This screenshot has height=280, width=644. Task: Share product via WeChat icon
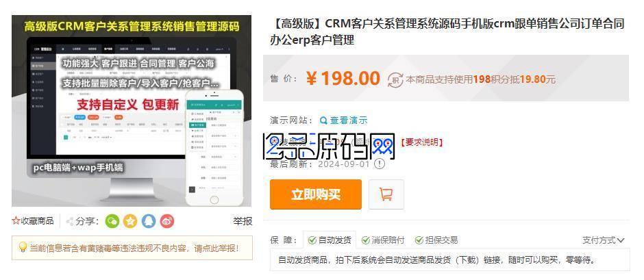(112, 221)
